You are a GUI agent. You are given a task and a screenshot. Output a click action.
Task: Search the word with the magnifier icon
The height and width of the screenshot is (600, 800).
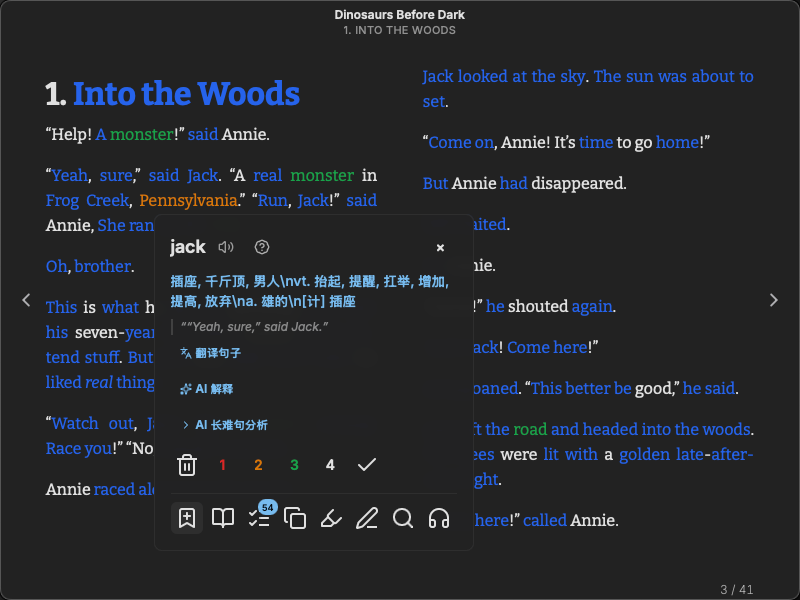pyautogui.click(x=403, y=518)
